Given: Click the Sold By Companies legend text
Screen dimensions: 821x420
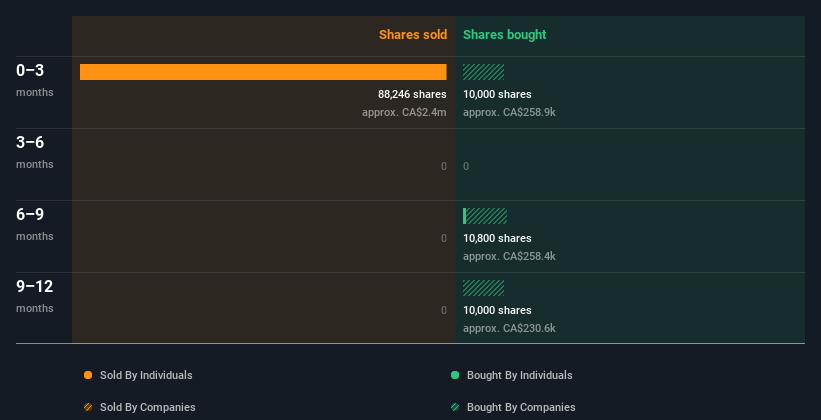Looking at the screenshot, I should pyautogui.click(x=148, y=407).
